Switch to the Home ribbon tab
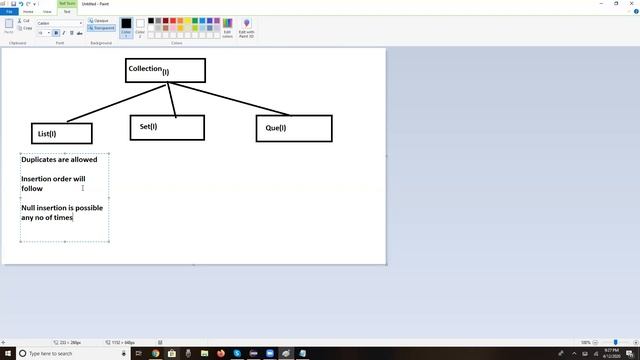 [x=28, y=11]
